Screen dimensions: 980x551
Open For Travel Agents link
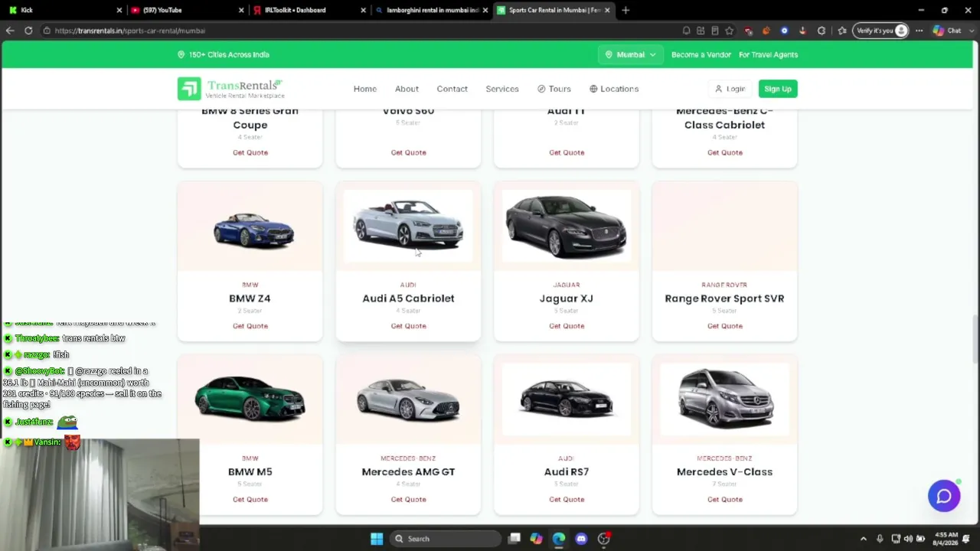click(x=768, y=55)
